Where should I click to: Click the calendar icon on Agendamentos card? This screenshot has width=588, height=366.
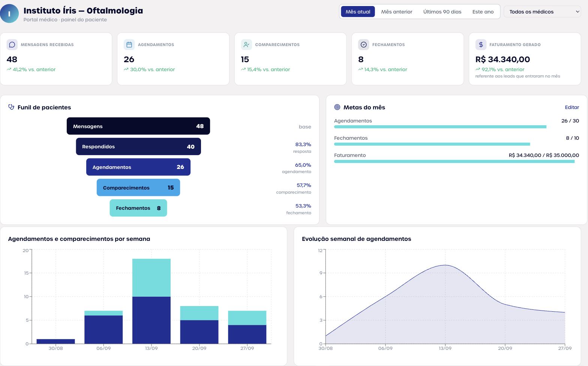click(129, 45)
